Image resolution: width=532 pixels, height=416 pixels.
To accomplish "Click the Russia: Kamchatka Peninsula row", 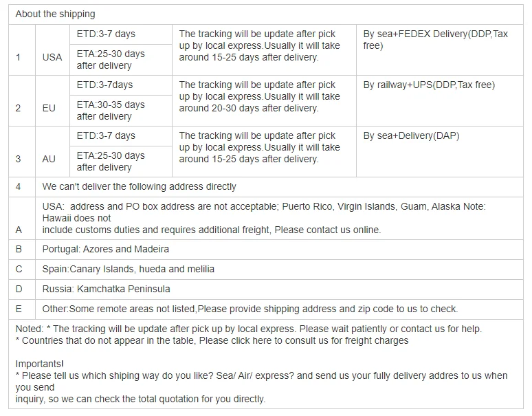I will [x=106, y=289].
